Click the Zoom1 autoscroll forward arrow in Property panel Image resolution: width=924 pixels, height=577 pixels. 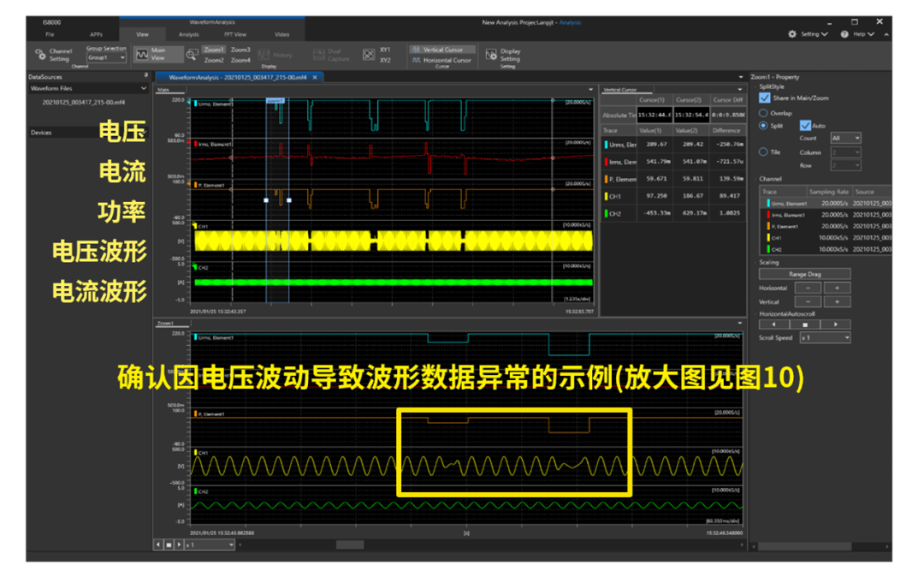point(836,324)
